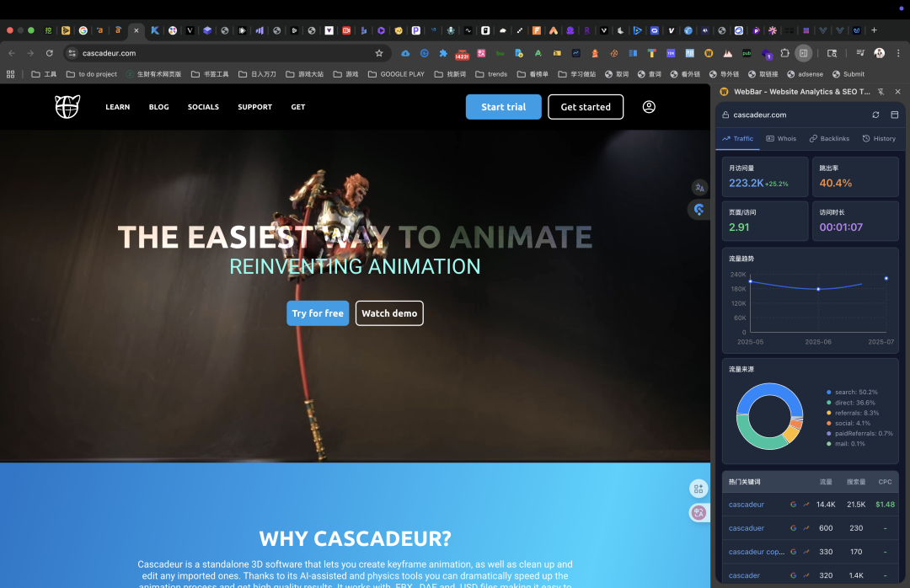Open a new tab with the plus button
910x588 pixels.
pos(874,30)
